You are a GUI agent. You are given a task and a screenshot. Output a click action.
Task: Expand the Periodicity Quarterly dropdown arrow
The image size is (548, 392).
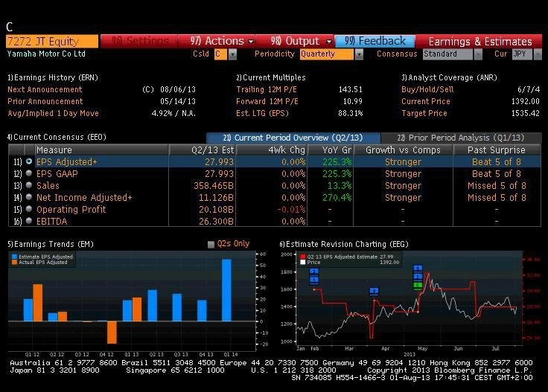359,54
